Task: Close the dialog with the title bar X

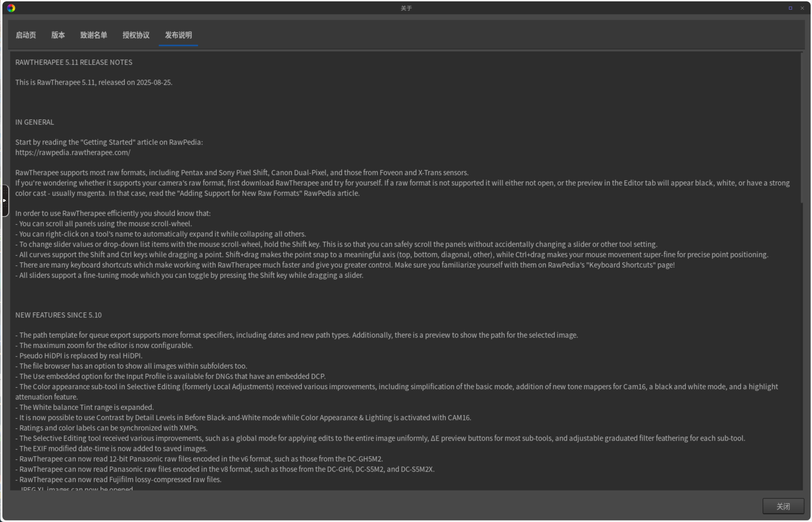Action: [802, 8]
